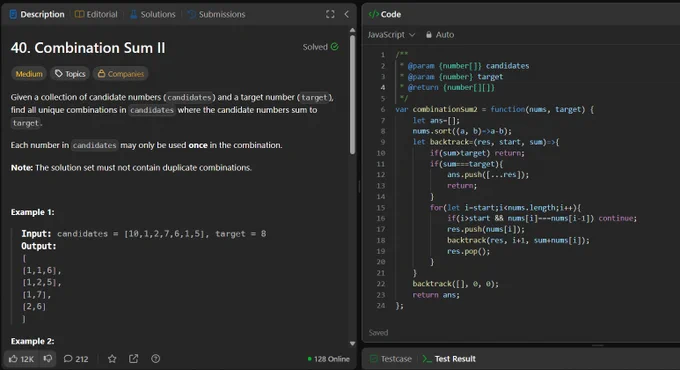Image resolution: width=680 pixels, height=370 pixels.
Task: Click the output row '[1,2,5],'
Action: pos(42,282)
